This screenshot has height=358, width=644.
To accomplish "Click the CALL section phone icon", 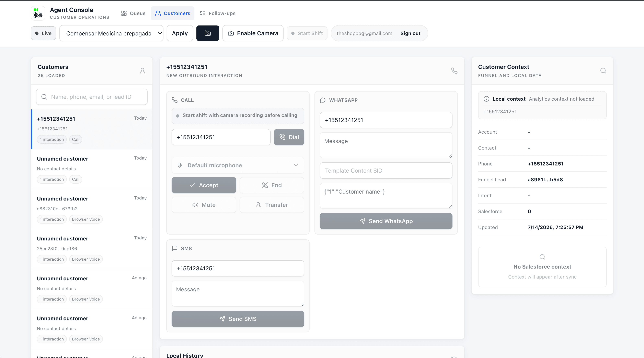I will point(175,100).
